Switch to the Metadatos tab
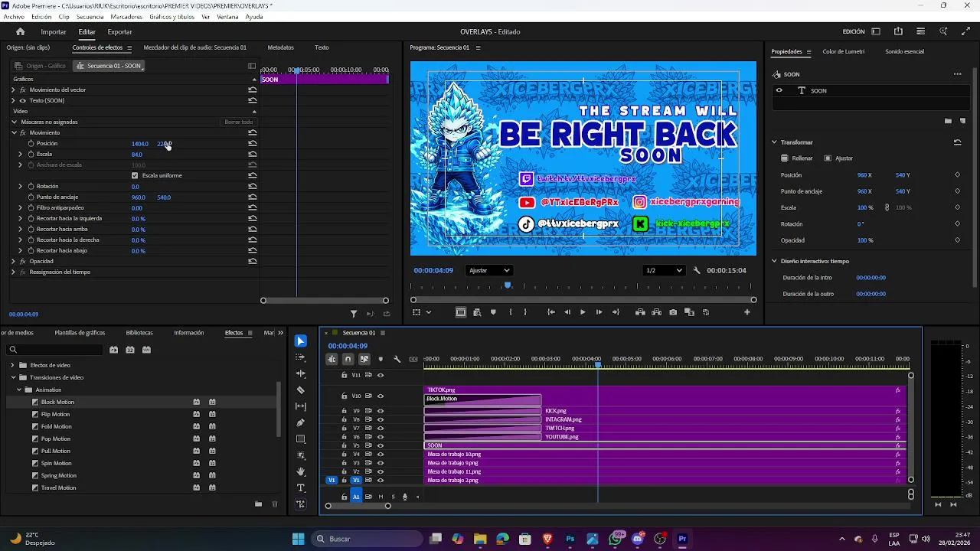 click(x=280, y=47)
